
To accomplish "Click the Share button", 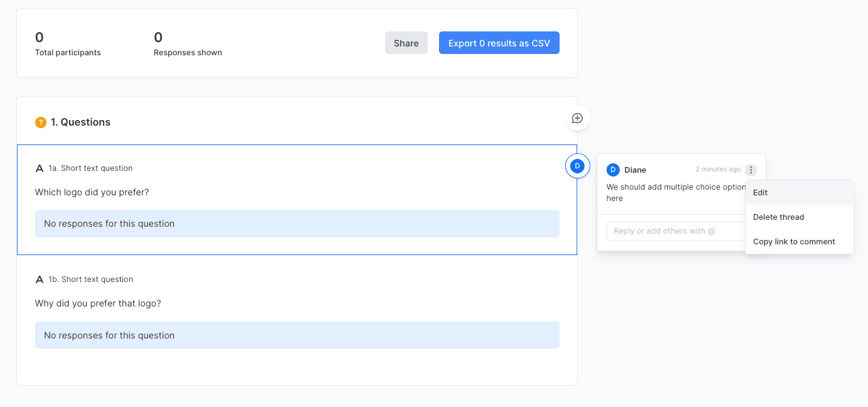I will (x=406, y=43).
